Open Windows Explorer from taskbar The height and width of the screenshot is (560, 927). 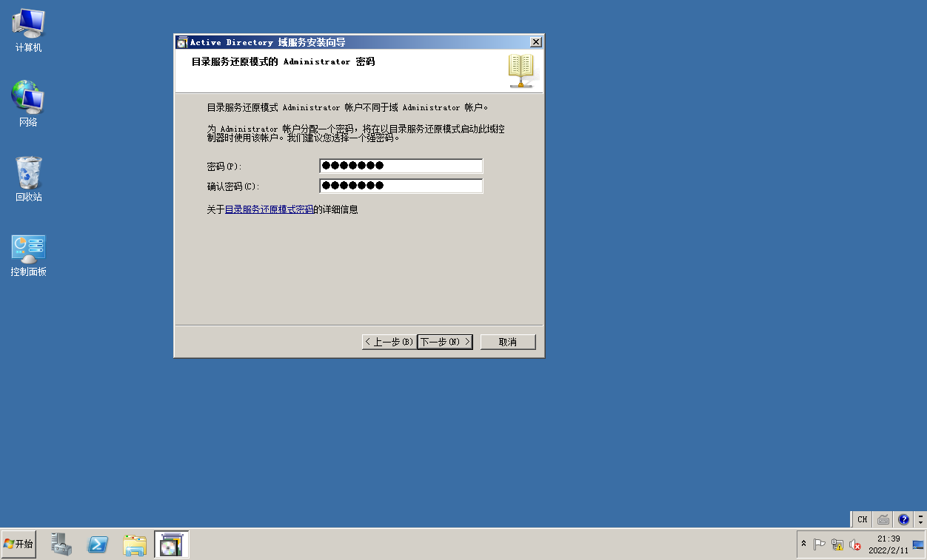[x=135, y=544]
